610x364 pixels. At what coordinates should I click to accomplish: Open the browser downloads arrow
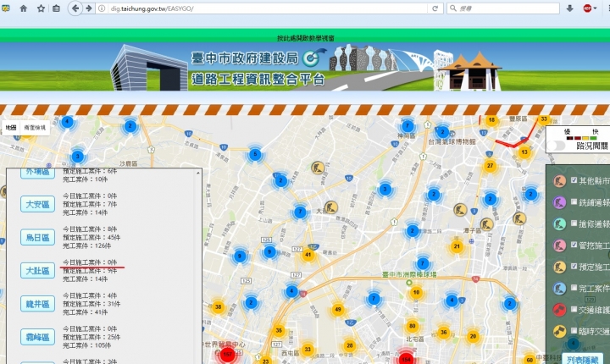tap(569, 8)
